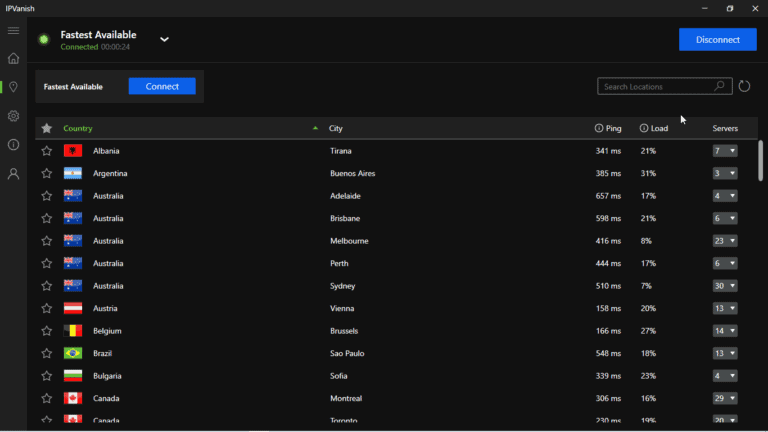
Task: Open the hamburger menu in sidebar
Action: point(13,31)
